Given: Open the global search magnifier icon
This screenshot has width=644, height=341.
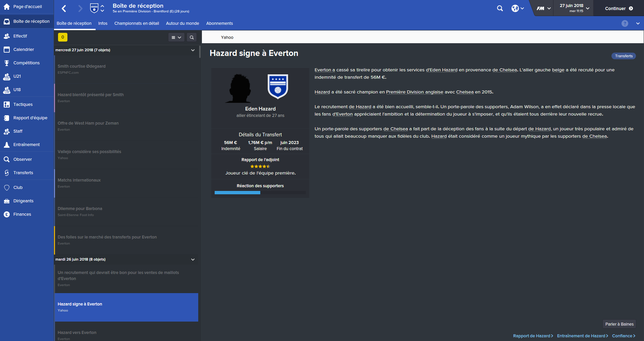Looking at the screenshot, I should tap(500, 8).
